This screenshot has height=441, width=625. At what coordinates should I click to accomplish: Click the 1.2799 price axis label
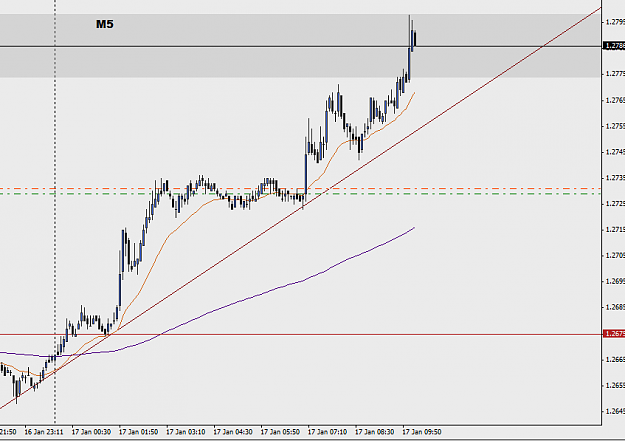(615, 22)
